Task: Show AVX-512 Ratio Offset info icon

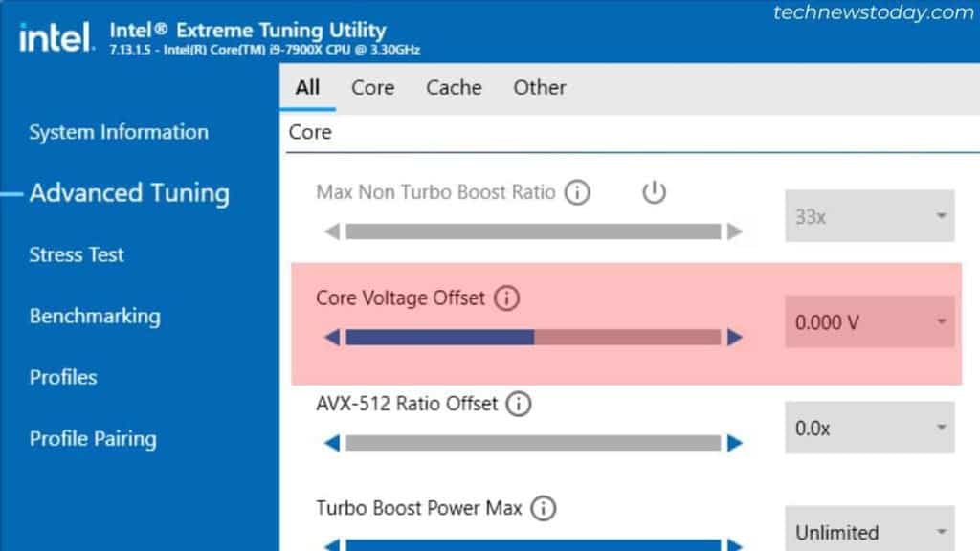Action: (518, 404)
